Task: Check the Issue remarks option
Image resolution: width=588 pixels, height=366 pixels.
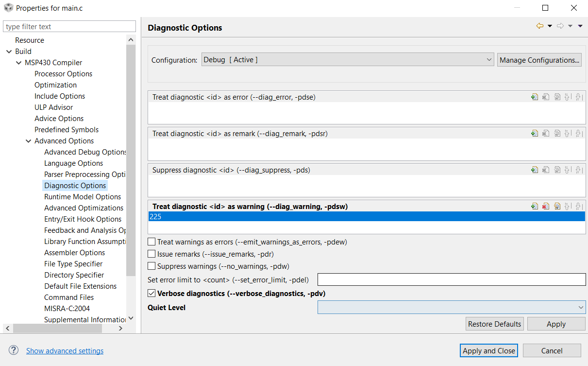Action: pos(152,254)
